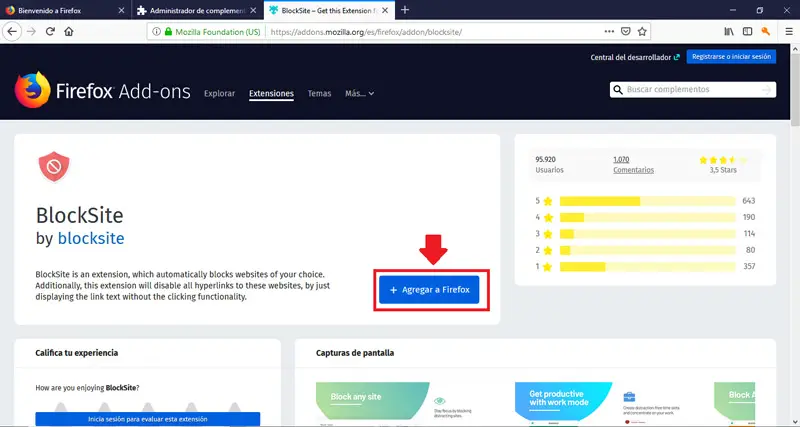The height and width of the screenshot is (427, 800).
Task: Open a new tab with plus icon
Action: point(405,10)
